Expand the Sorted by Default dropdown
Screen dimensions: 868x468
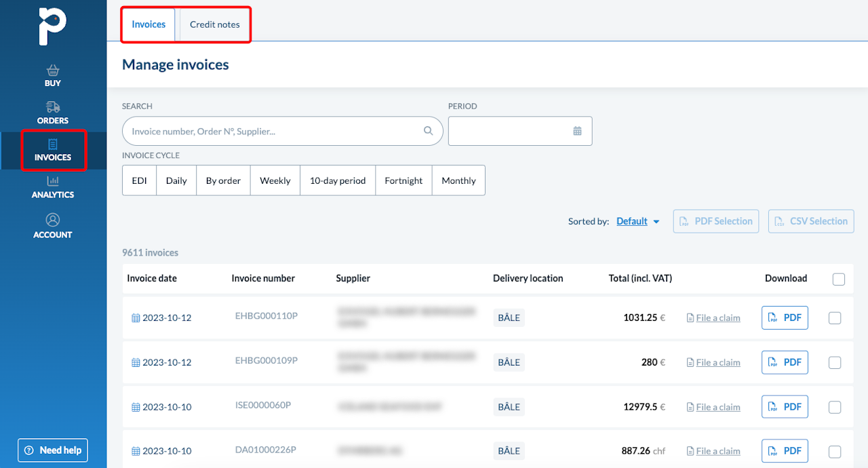tap(638, 221)
